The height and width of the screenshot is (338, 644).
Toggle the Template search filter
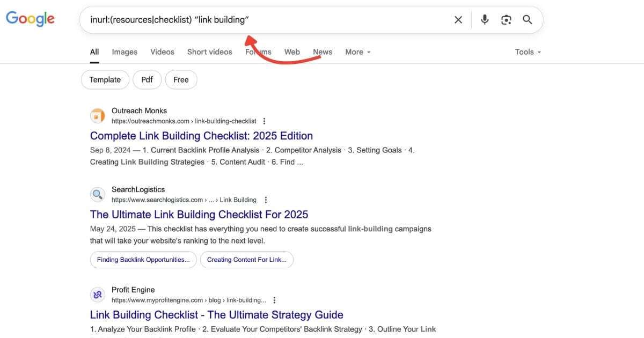(x=105, y=79)
